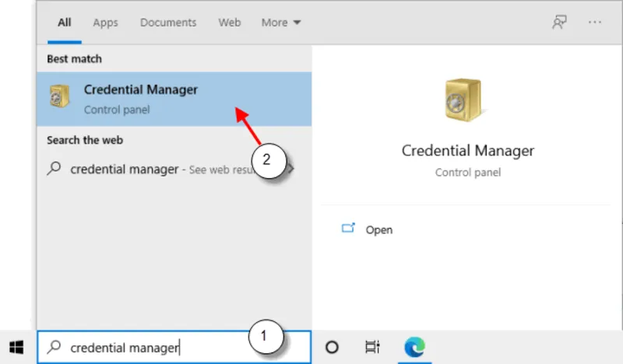
Task: Expand the More dropdown
Action: [x=282, y=23]
